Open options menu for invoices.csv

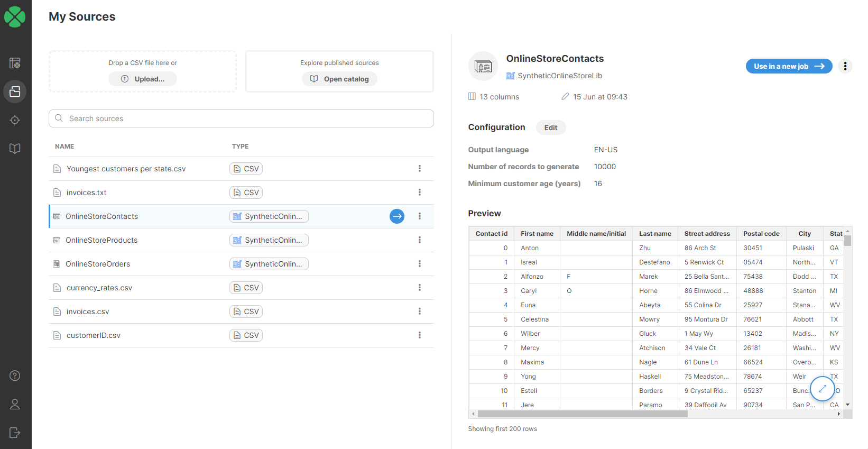(x=420, y=311)
